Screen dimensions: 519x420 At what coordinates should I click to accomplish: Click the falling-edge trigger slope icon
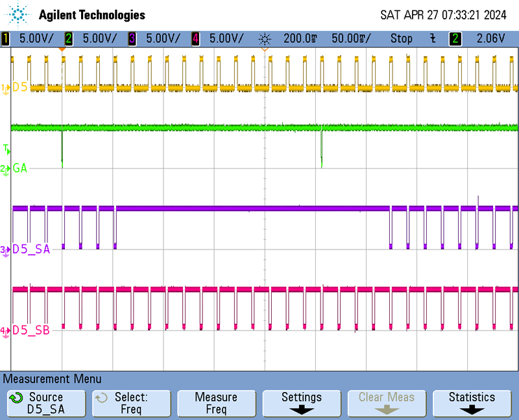click(x=433, y=38)
